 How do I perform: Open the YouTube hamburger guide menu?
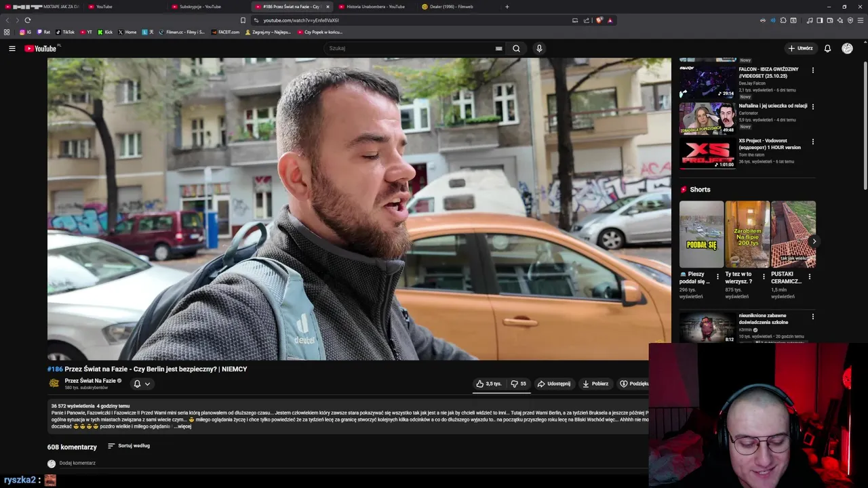pyautogui.click(x=12, y=48)
